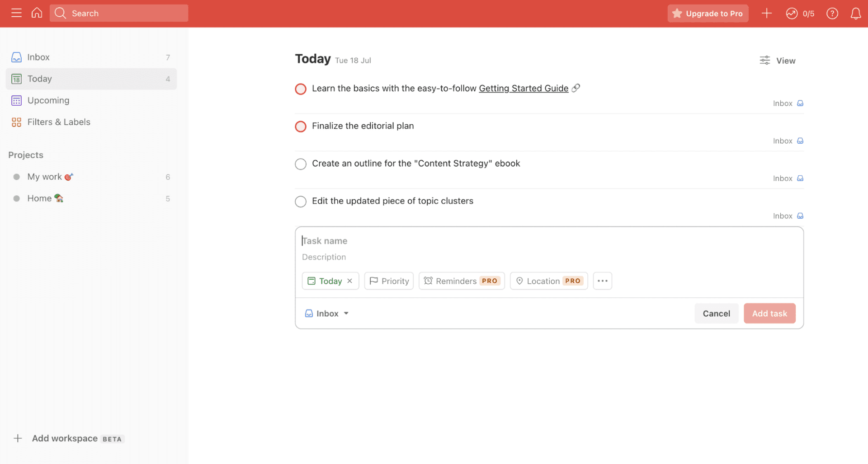The height and width of the screenshot is (464, 868).
Task: Go to home via house icon
Action: coord(37,13)
